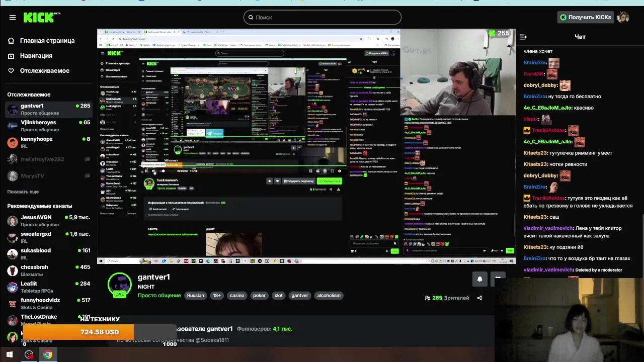Click the home icon beside Главная страница
The height and width of the screenshot is (362, 644).
click(11, 40)
